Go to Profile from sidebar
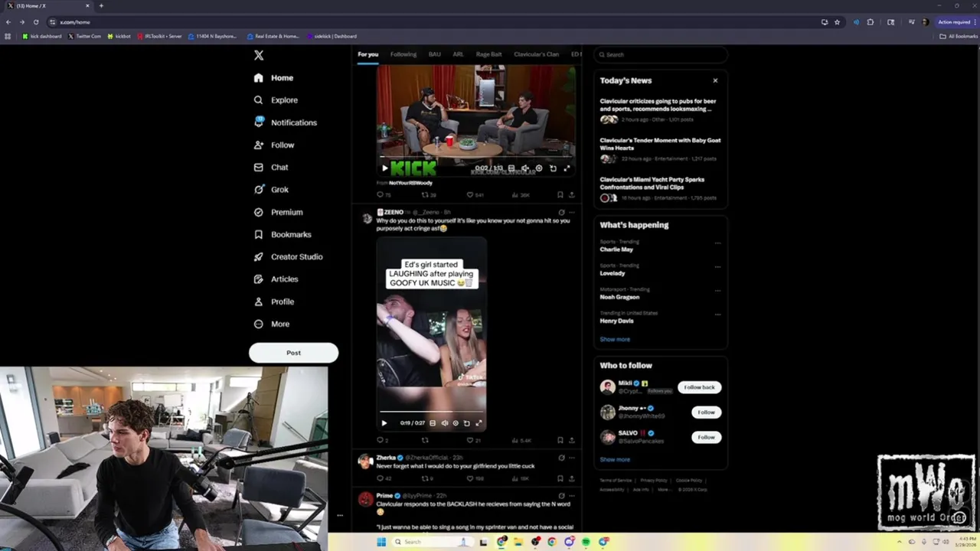This screenshot has width=980, height=551. [273, 302]
